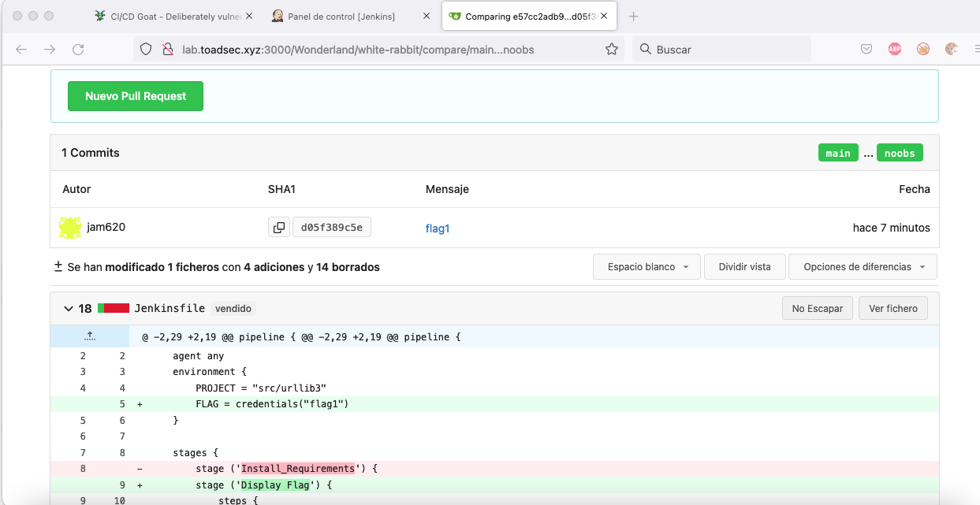Viewport: 980px width, 505px height.
Task: Click the added 'Display Flag' stage line
Action: pyautogui.click(x=494, y=485)
